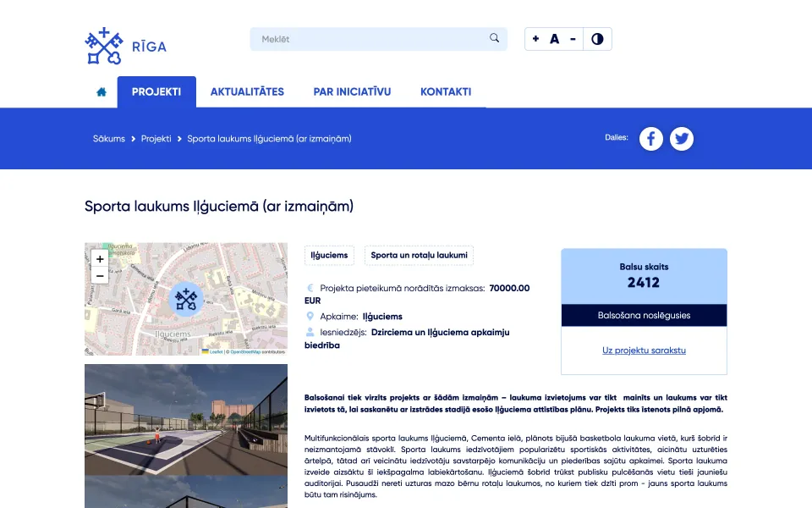The image size is (812, 508).
Task: Click the Sporta laukums breadcrumb entry
Action: [x=269, y=138]
